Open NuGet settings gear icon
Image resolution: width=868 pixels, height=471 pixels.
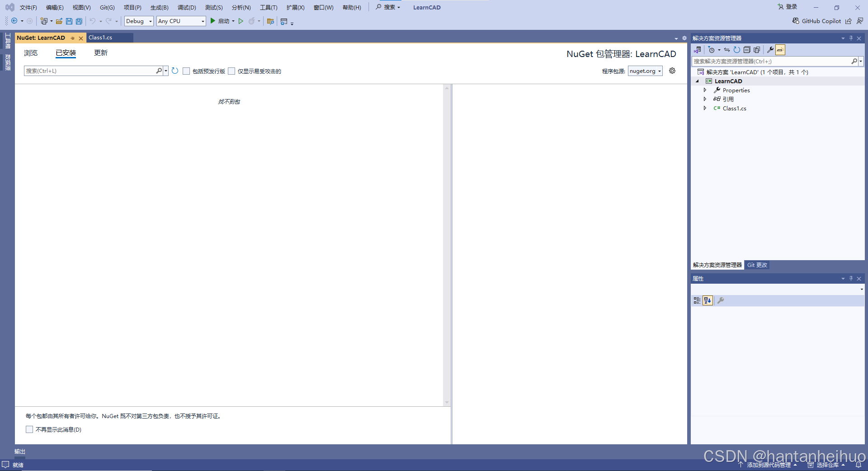point(672,71)
